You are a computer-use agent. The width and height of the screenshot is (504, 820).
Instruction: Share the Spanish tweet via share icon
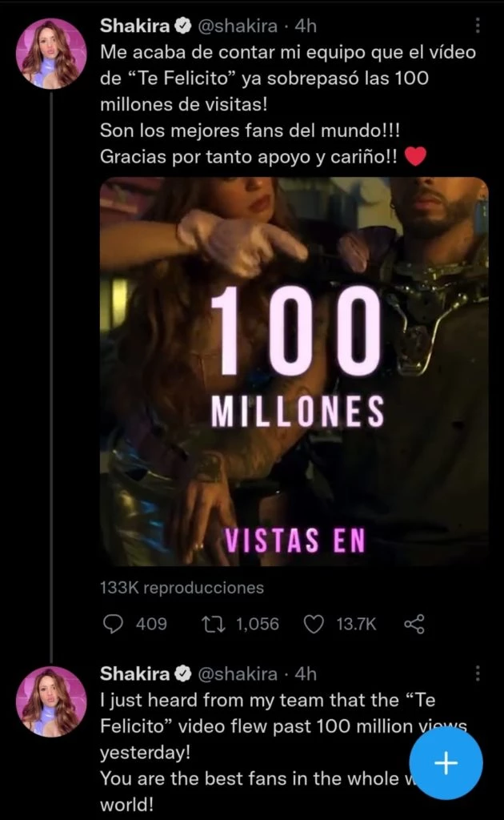pyautogui.click(x=414, y=624)
